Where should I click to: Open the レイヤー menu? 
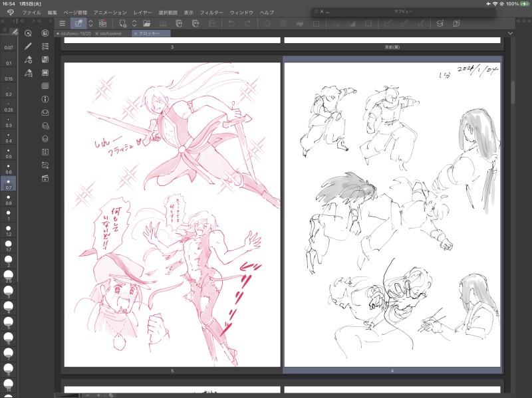142,13
